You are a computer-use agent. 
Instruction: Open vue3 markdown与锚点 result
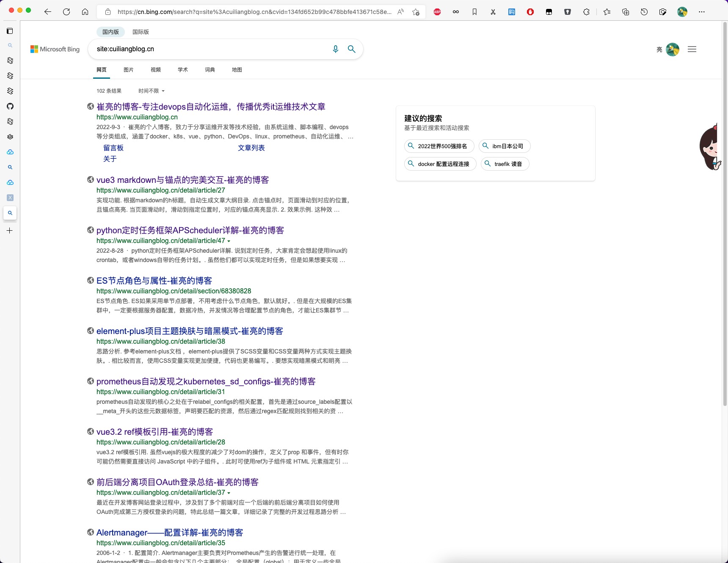pos(182,180)
